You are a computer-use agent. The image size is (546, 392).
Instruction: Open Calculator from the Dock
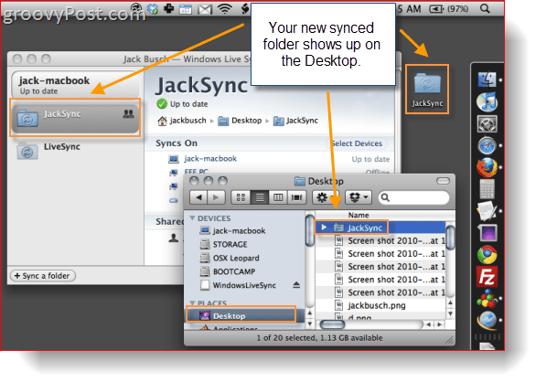click(x=487, y=189)
